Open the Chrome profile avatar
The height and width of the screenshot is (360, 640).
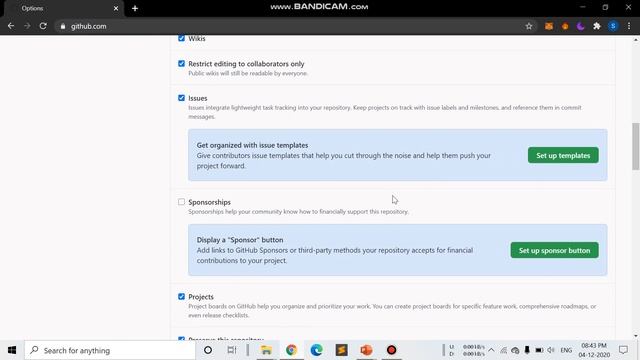coord(613,26)
